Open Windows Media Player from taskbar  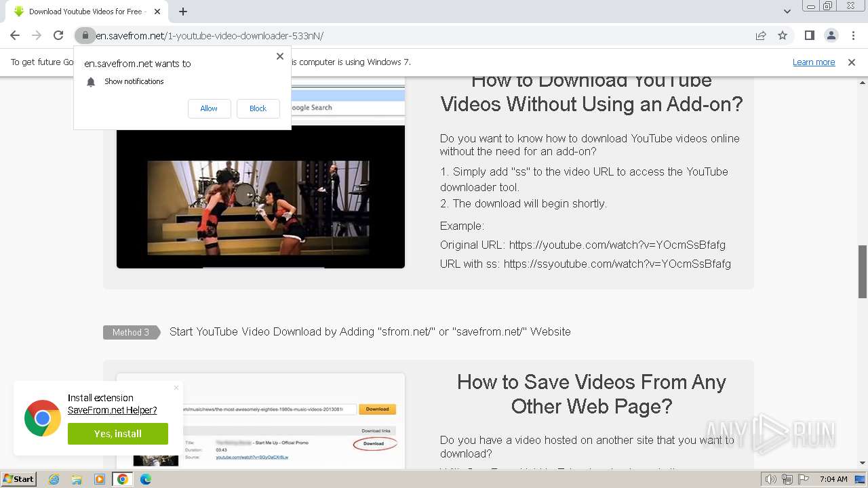click(100, 479)
